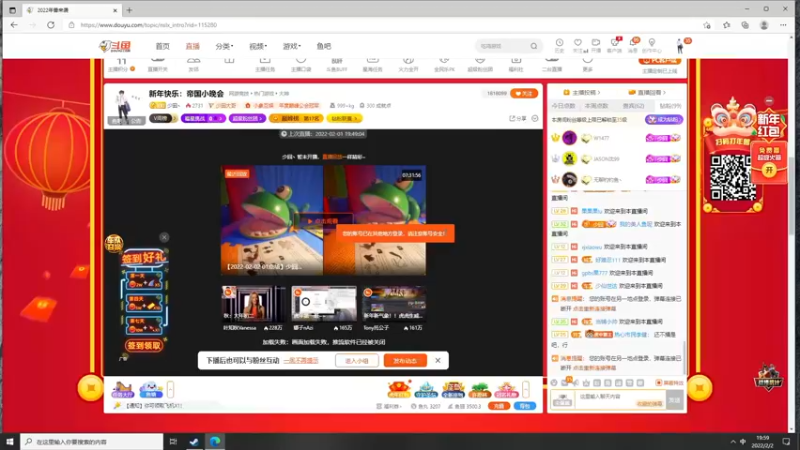Go to 首页 in the navigation bar
Screen dimensions: 800x450
(x=162, y=46)
